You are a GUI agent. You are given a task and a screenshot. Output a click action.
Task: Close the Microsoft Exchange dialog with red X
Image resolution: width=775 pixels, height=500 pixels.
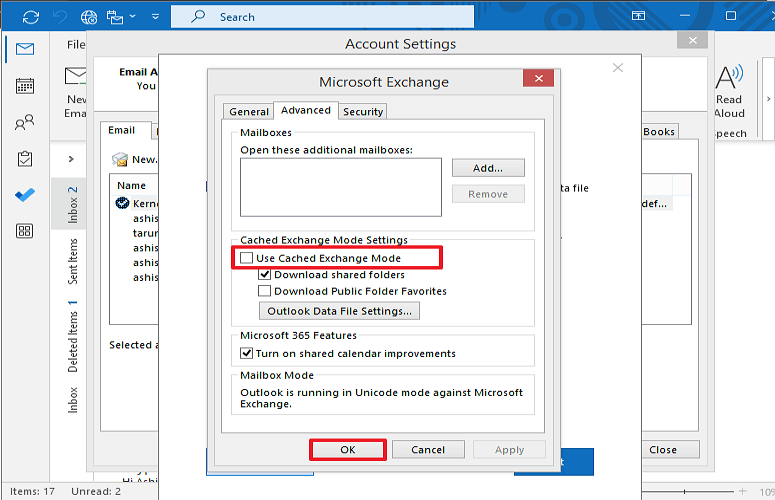click(x=538, y=78)
